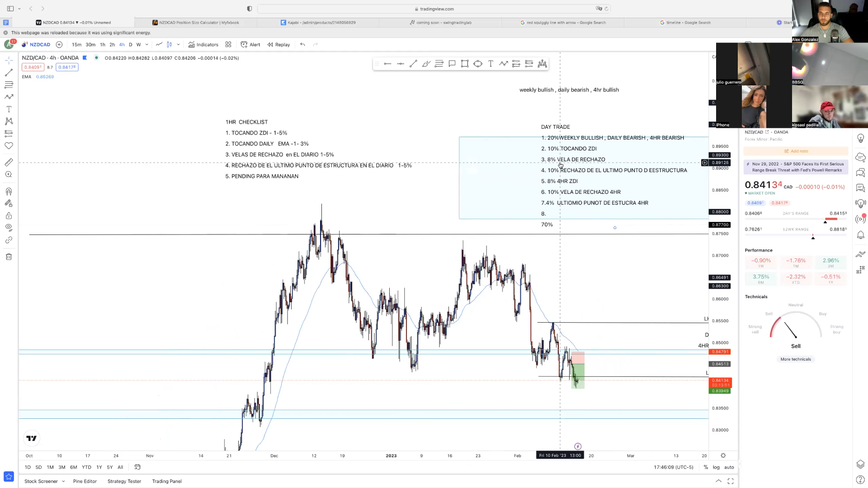Image resolution: width=868 pixels, height=488 pixels.
Task: Click the Measure ruler tool icon
Action: [9, 162]
